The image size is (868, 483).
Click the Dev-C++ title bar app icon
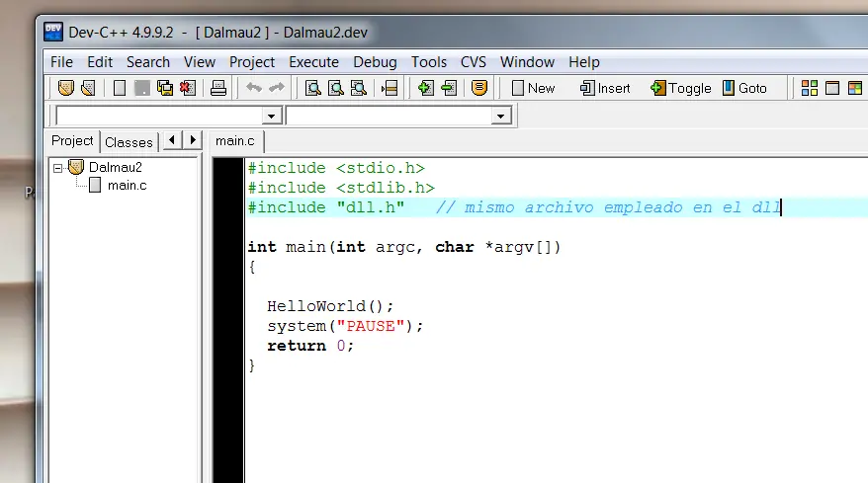(x=53, y=32)
